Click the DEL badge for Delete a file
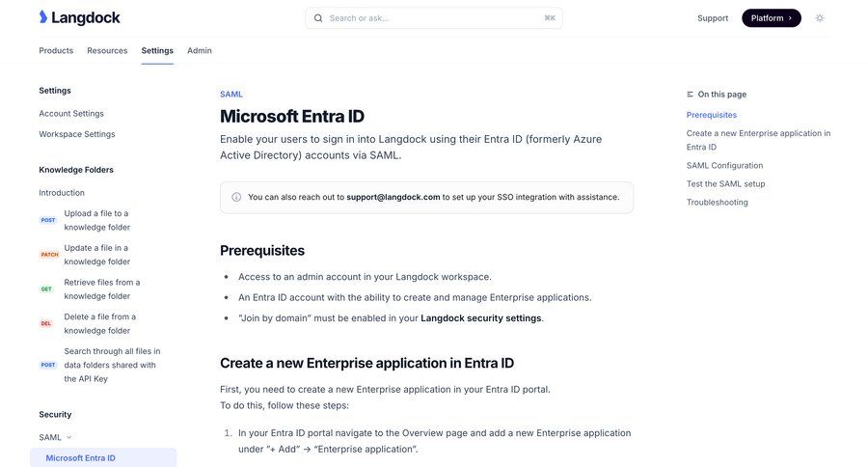The height and width of the screenshot is (467, 868). [46, 323]
